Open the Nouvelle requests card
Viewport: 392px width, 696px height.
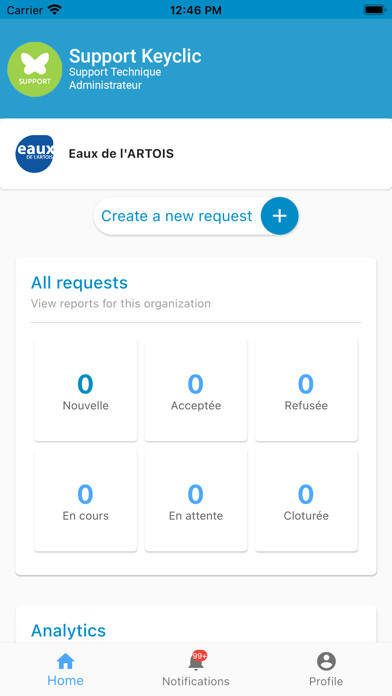86,391
